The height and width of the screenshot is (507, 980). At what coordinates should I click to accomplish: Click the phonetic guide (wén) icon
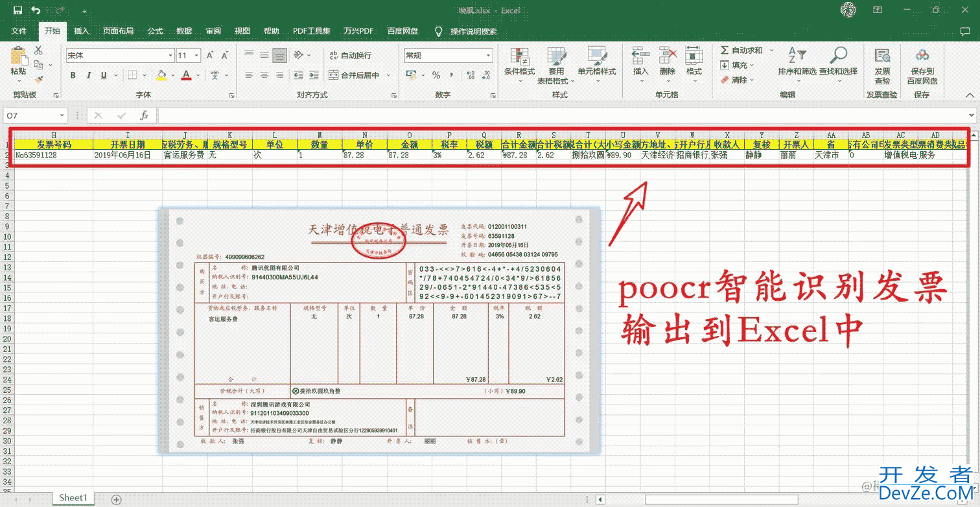213,75
